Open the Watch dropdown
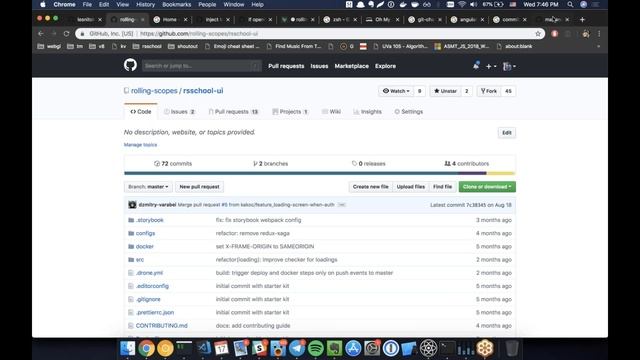 tap(396, 91)
